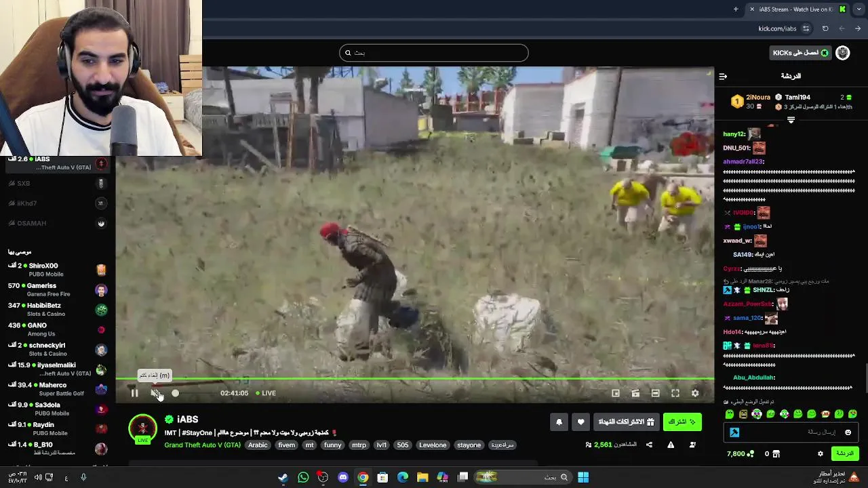
Task: Click the green chat send button
Action: click(x=844, y=453)
